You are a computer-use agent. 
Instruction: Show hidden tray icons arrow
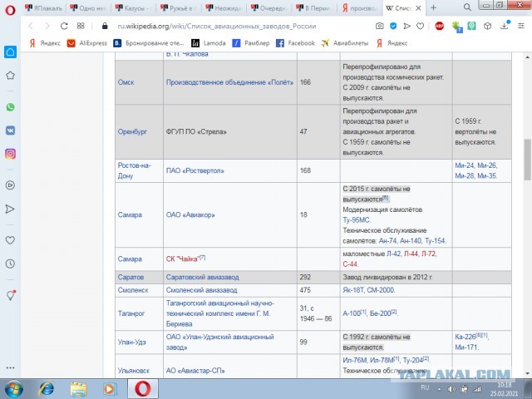click(x=439, y=389)
